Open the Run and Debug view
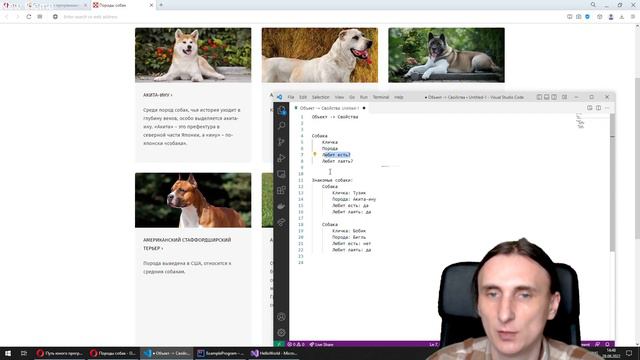 coord(281,158)
